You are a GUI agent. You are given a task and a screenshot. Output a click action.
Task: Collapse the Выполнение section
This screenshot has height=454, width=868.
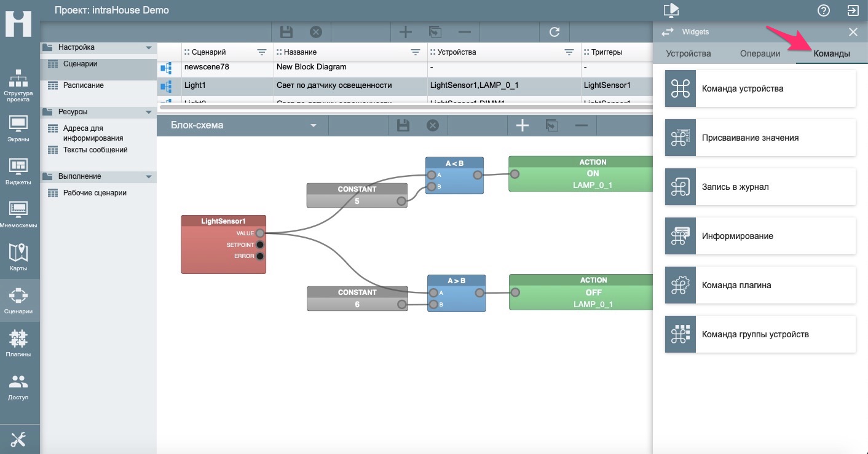pyautogui.click(x=148, y=177)
